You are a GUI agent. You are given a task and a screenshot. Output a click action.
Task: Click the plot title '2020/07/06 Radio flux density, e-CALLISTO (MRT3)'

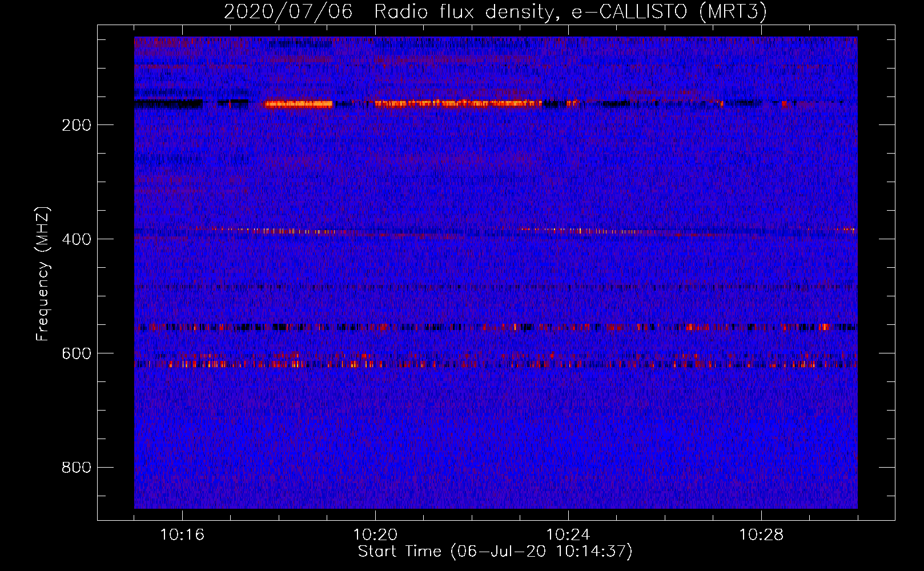tap(495, 11)
